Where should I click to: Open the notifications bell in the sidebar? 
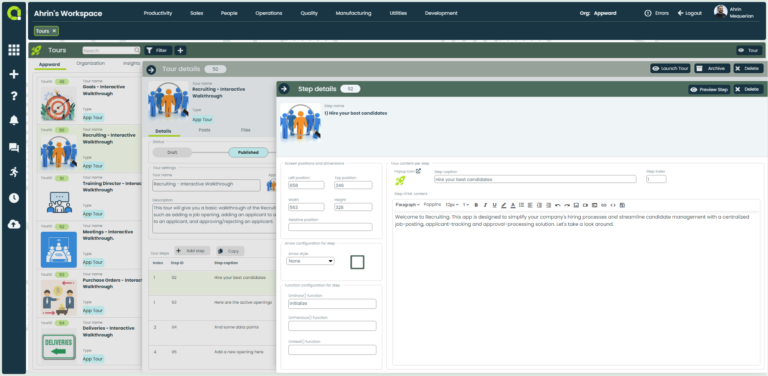click(14, 120)
